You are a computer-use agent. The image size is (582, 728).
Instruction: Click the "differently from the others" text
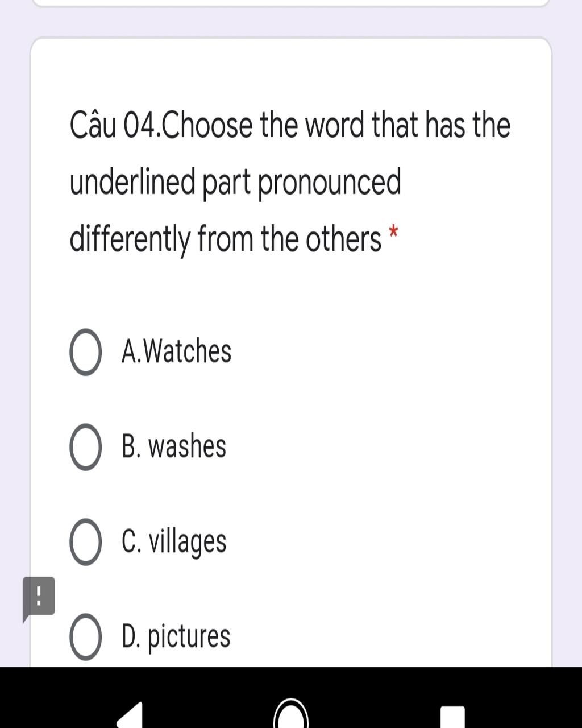coord(225,239)
